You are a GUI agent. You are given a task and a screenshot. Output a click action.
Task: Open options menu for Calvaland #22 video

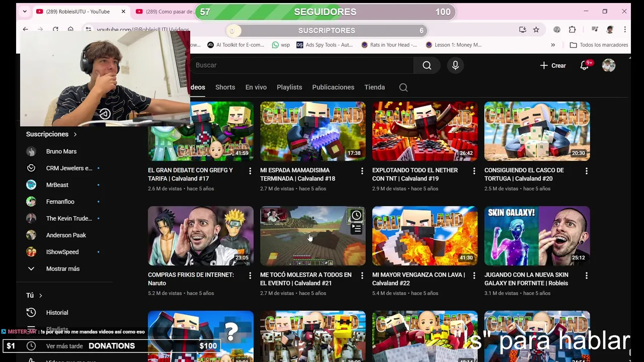474,276
